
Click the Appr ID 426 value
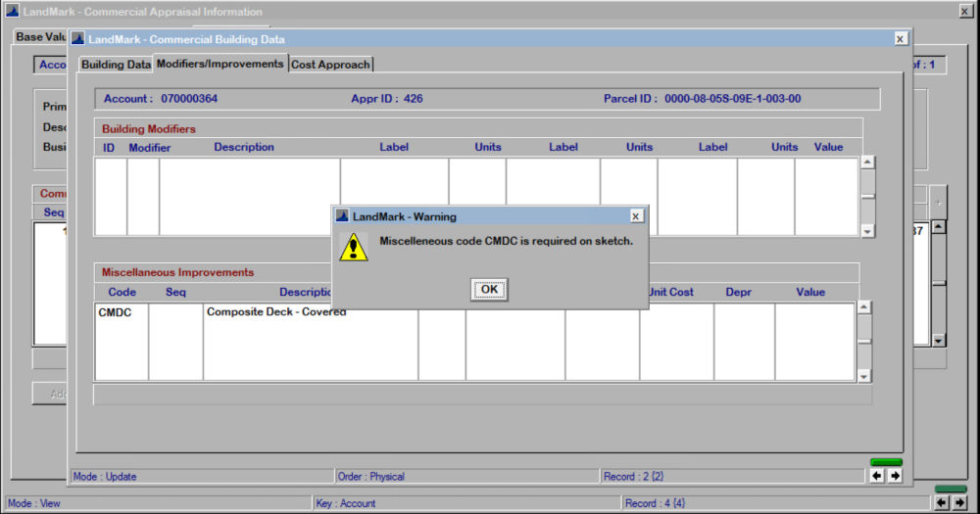(x=414, y=99)
